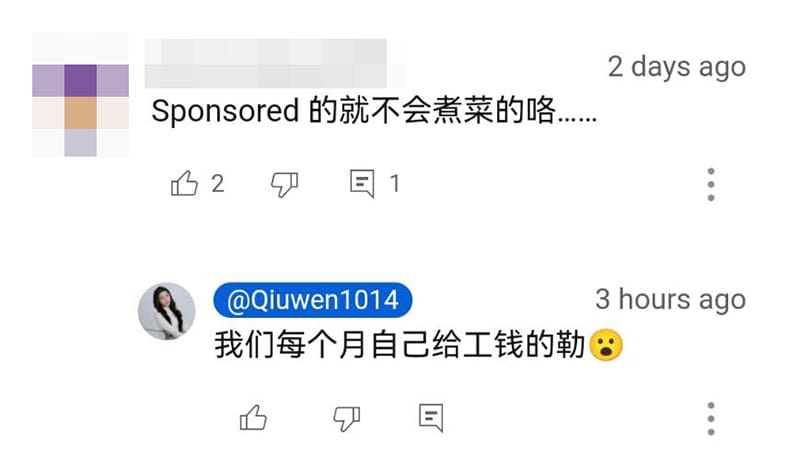The height and width of the screenshot is (469, 800).
Task: Open the blurred username of the top commenter
Action: tap(274, 63)
